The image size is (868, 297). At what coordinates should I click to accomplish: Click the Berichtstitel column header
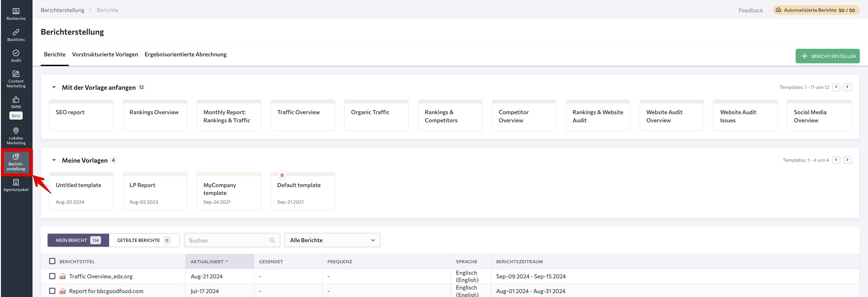(77, 262)
